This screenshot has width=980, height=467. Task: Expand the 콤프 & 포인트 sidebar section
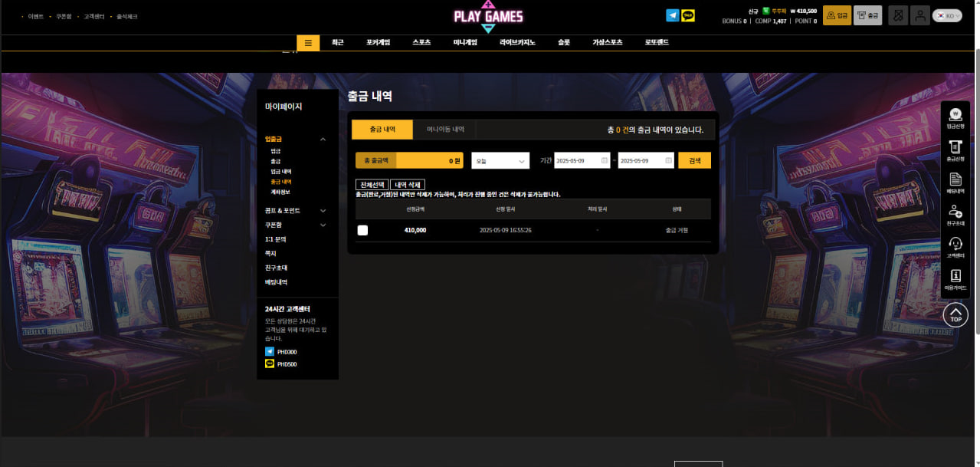323,211
